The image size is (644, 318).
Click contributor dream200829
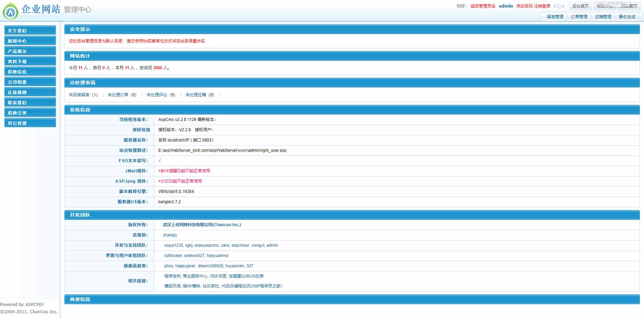pyautogui.click(x=210, y=266)
